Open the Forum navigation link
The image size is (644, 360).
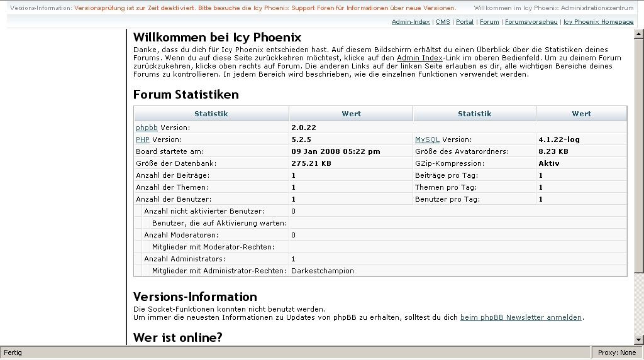489,22
